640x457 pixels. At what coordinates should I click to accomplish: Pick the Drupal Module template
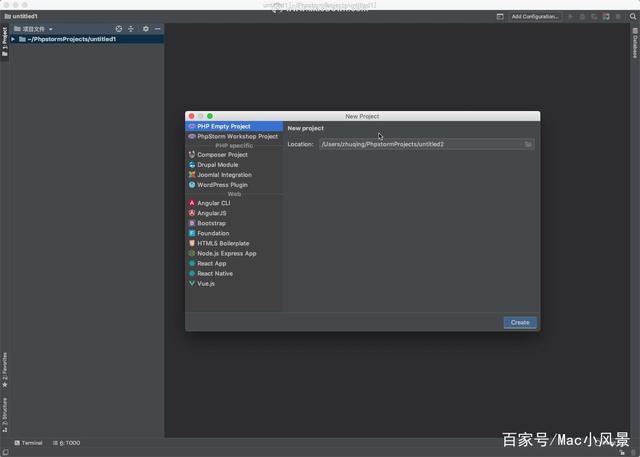[x=234, y=165]
